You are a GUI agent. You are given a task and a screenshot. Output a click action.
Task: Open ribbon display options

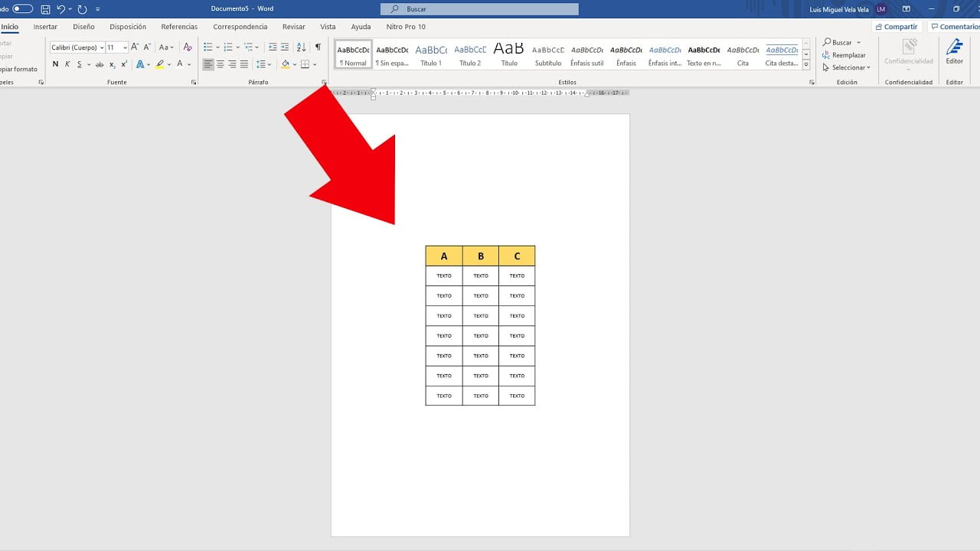pos(906,9)
